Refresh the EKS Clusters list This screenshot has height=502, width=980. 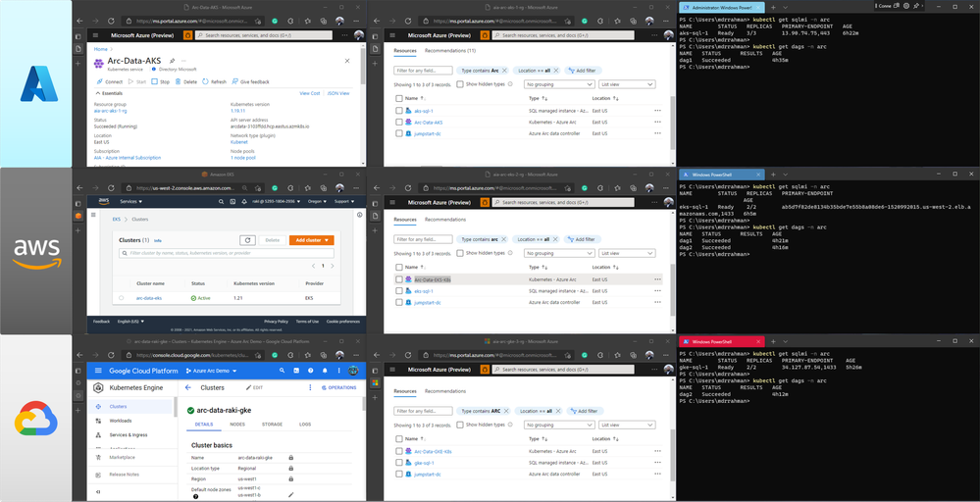click(247, 240)
